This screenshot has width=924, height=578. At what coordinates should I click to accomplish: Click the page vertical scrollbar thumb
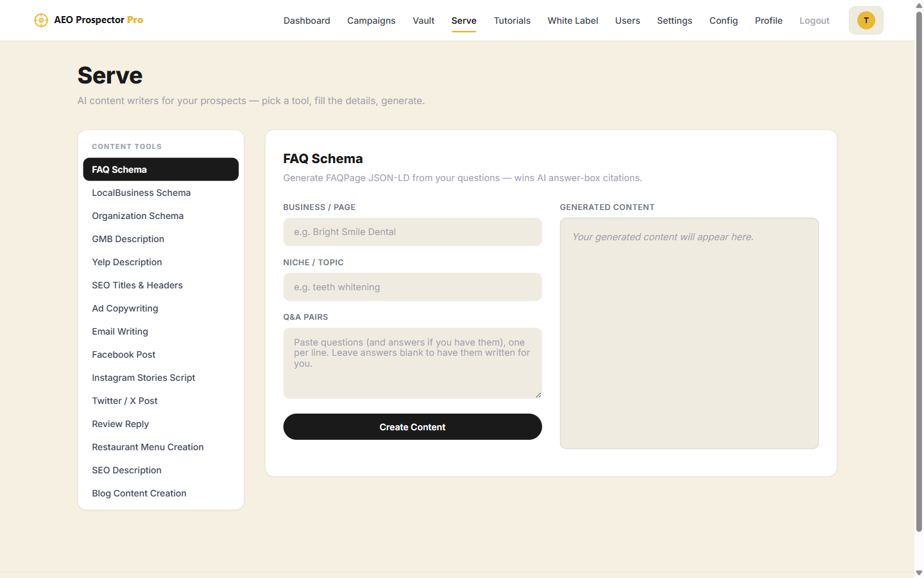tap(919, 272)
